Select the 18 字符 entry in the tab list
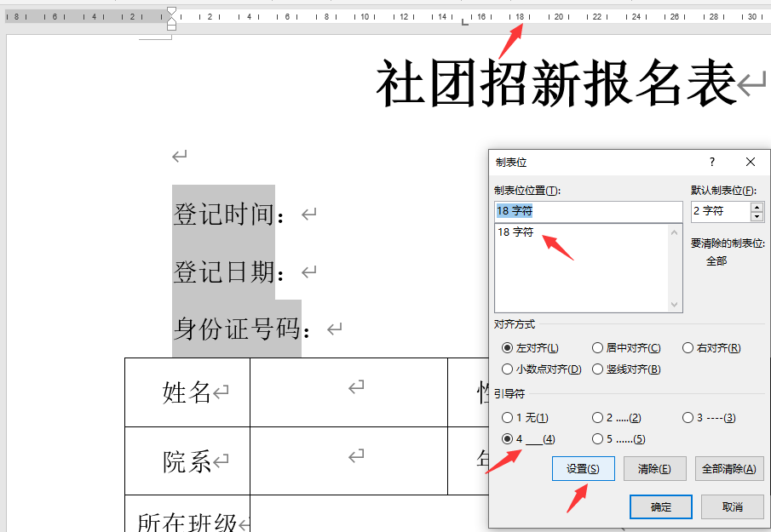771x532 pixels. [x=515, y=232]
